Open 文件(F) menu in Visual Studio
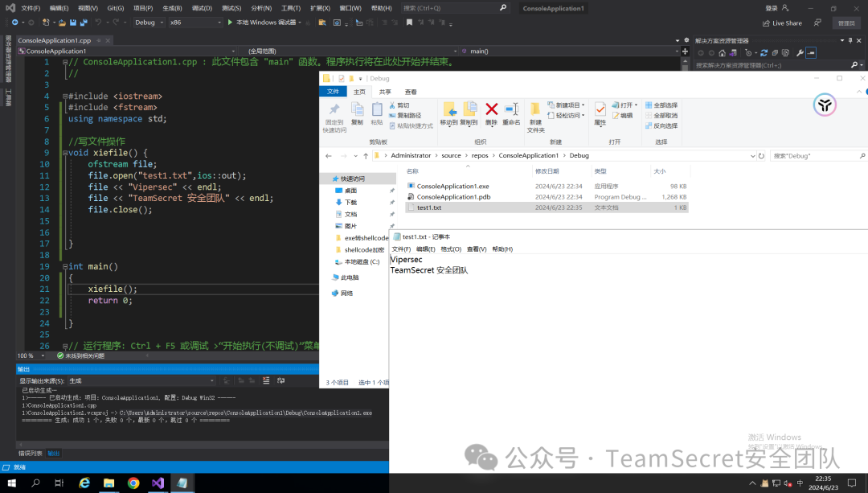 tap(31, 8)
